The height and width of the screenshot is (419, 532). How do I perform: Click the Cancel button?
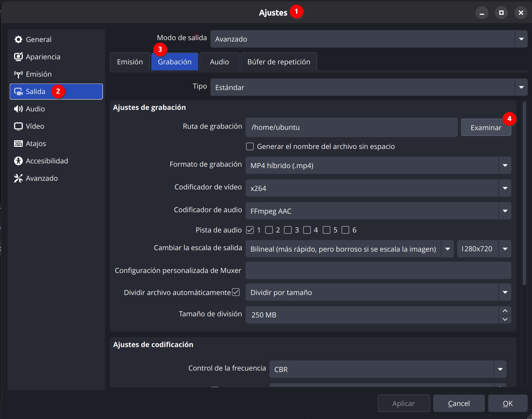coord(459,403)
